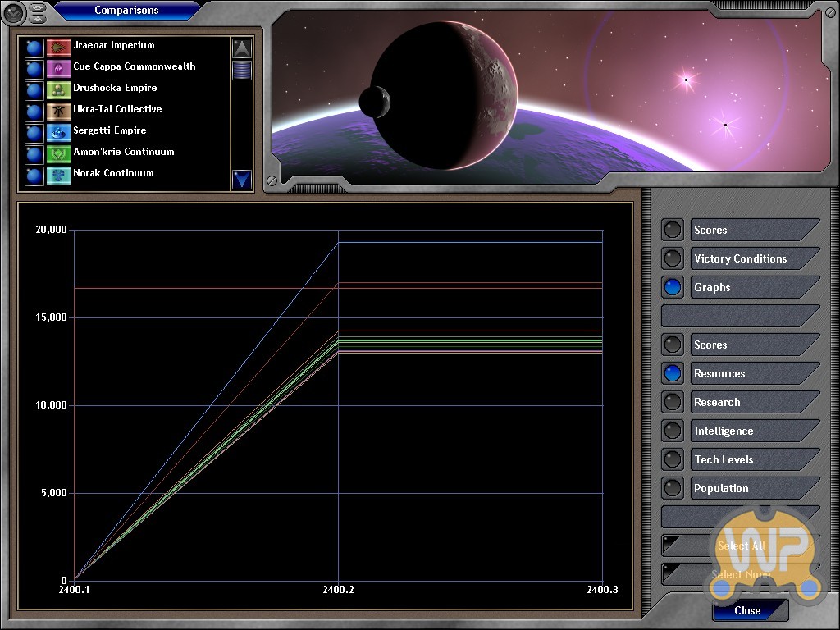Image resolution: width=840 pixels, height=630 pixels.
Task: Toggle the blue orb for Sergetti Empire
Action: tap(34, 132)
